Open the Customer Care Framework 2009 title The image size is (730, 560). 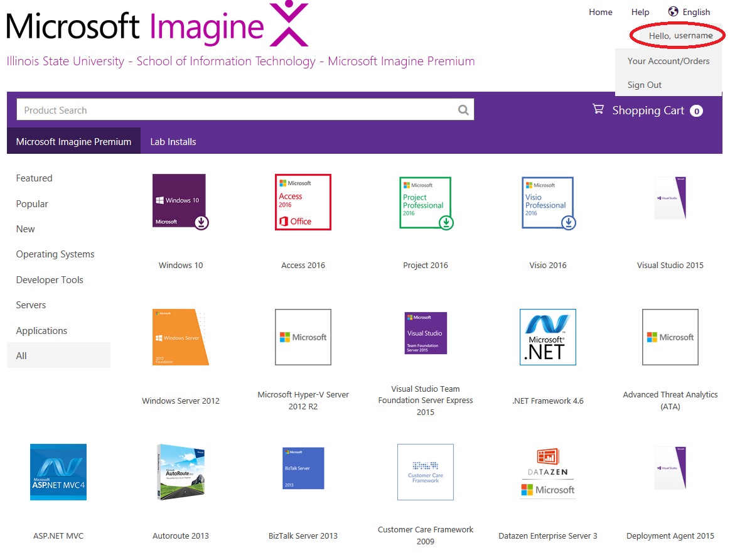426,536
